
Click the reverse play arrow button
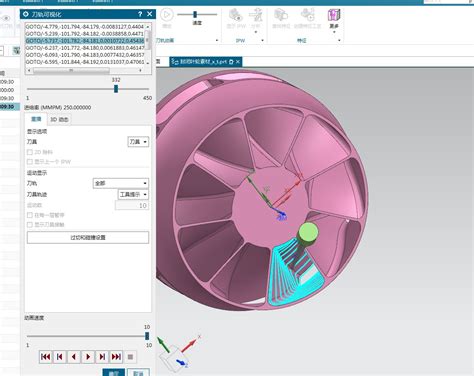tap(74, 357)
